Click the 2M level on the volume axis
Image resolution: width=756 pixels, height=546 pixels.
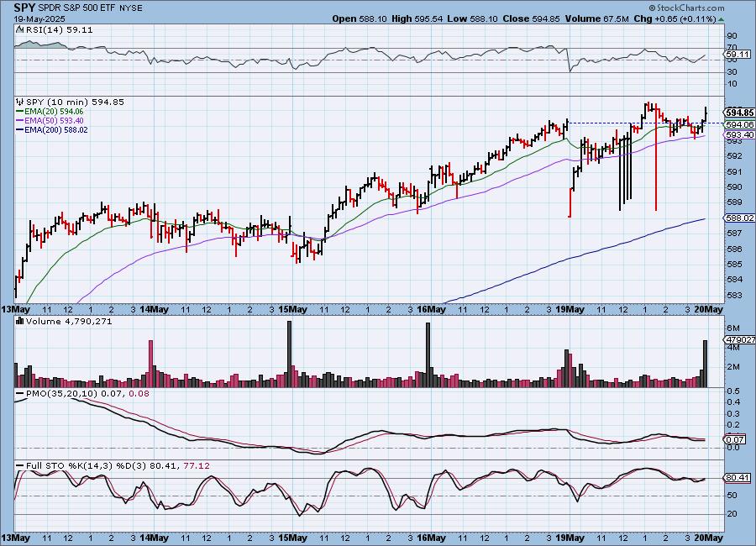(732, 366)
